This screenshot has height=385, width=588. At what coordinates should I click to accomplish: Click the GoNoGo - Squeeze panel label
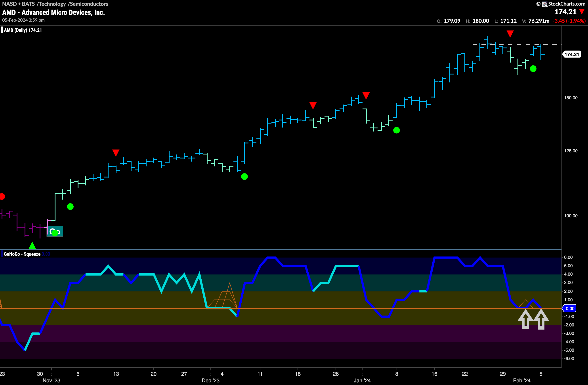tap(22, 254)
